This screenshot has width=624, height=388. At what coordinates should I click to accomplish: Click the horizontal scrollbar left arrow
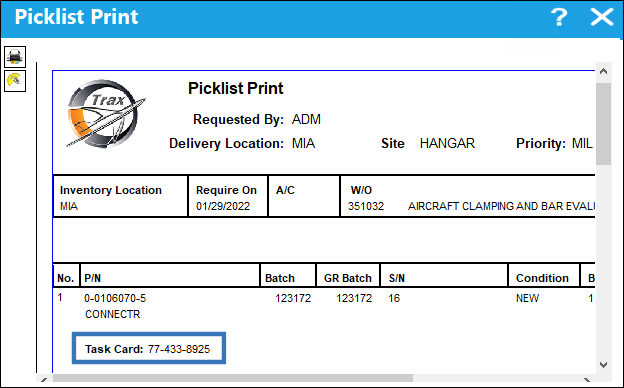click(44, 380)
